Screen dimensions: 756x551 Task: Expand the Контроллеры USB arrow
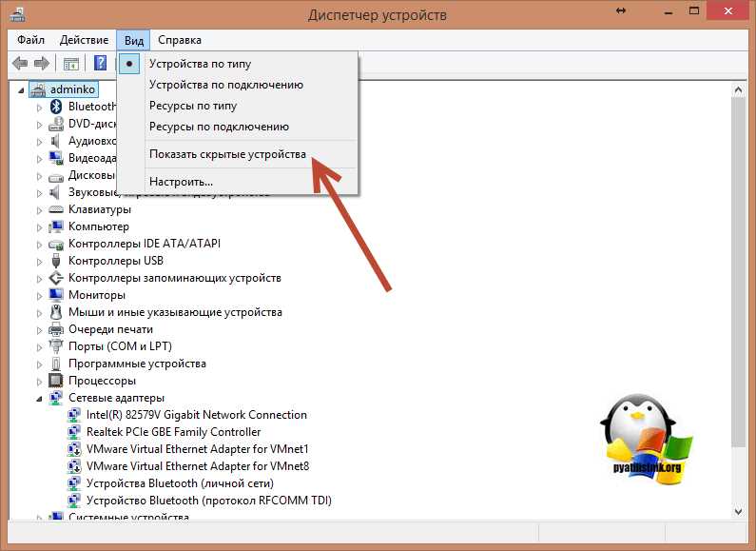(x=39, y=261)
